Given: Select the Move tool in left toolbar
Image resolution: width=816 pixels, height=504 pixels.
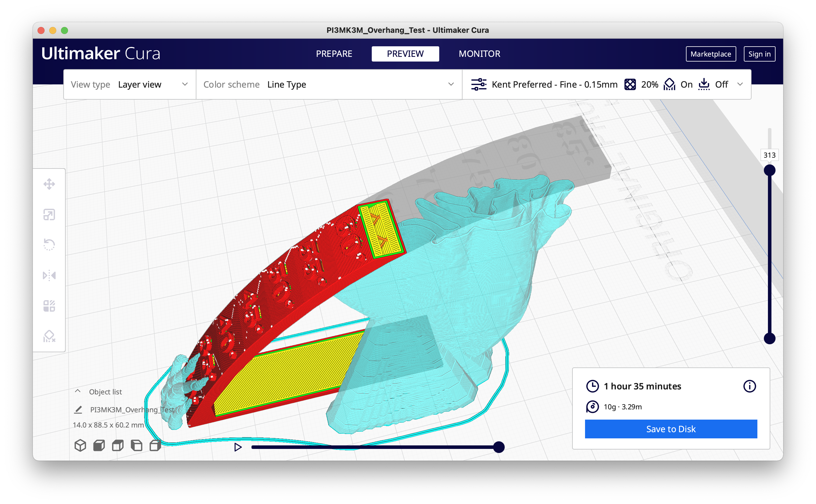Looking at the screenshot, I should (49, 184).
